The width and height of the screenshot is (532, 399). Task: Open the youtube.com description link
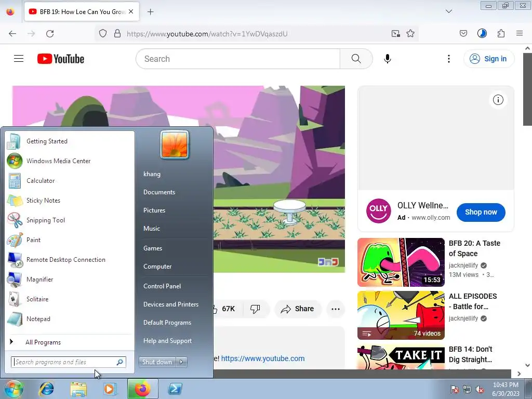[x=263, y=358]
